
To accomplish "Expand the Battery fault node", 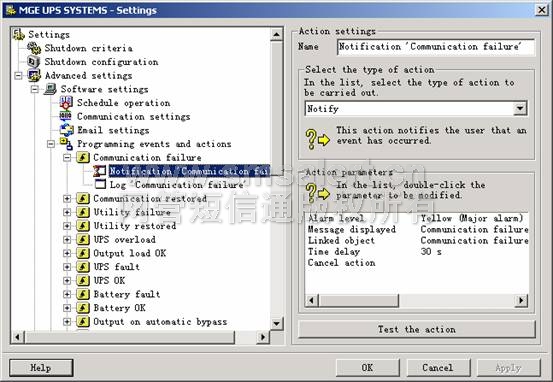I will coord(67,295).
